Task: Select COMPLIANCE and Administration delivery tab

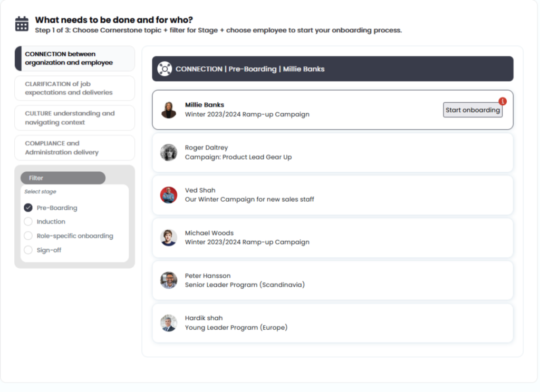Action: [75, 148]
